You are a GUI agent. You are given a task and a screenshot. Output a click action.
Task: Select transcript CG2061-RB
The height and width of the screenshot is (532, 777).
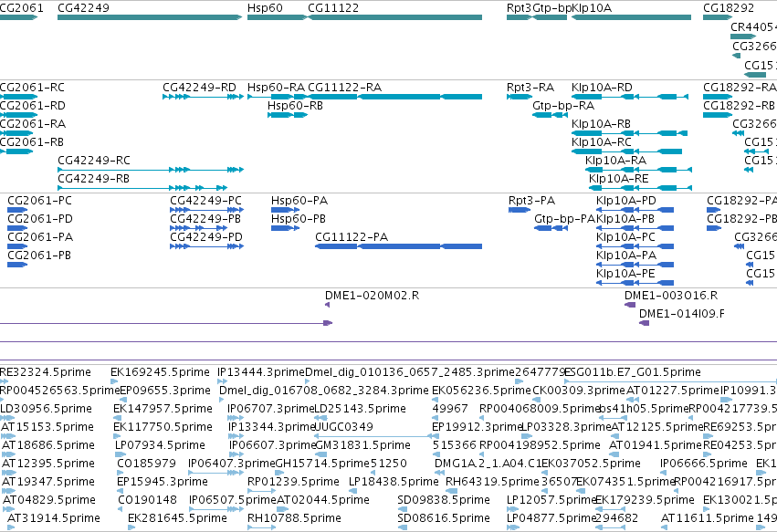click(x=16, y=151)
